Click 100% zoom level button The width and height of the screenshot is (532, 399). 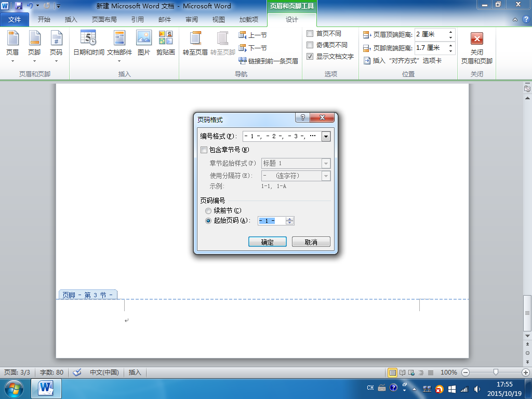[448, 373]
